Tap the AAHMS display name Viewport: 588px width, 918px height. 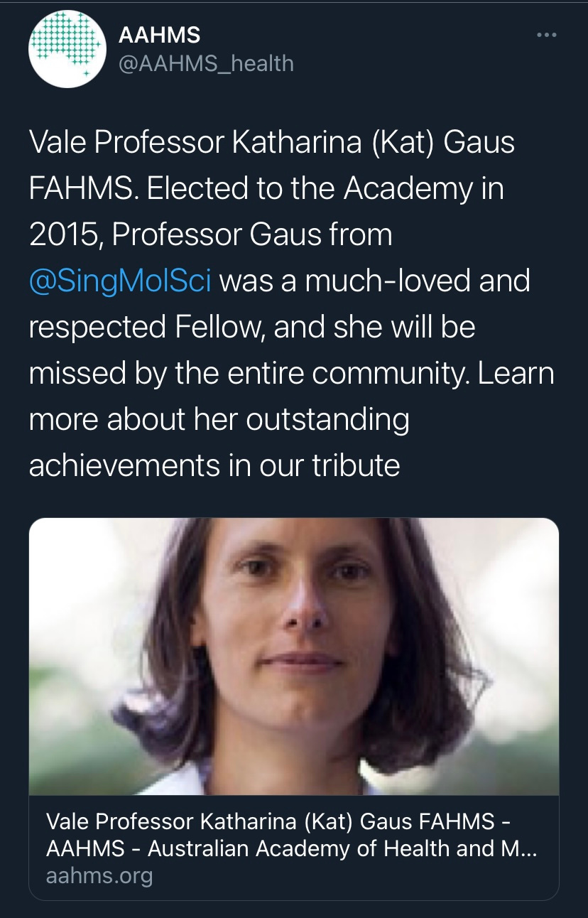click(159, 34)
